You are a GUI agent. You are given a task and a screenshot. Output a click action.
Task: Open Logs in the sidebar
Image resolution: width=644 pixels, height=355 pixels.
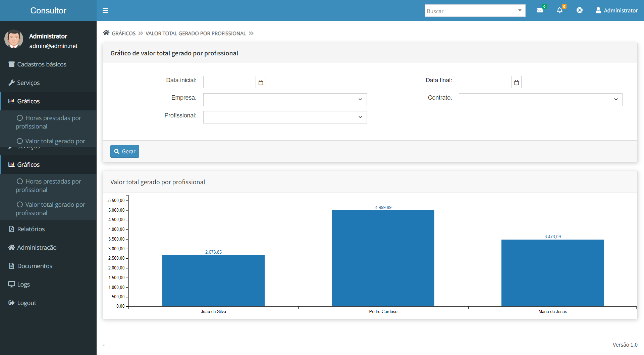tap(48, 284)
